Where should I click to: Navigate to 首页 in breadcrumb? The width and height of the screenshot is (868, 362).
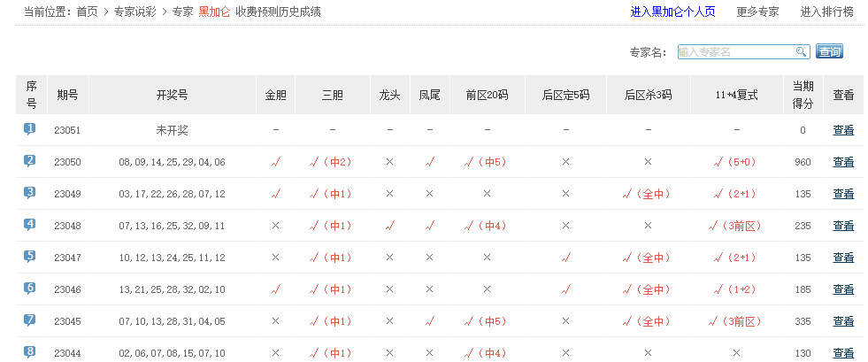click(88, 12)
